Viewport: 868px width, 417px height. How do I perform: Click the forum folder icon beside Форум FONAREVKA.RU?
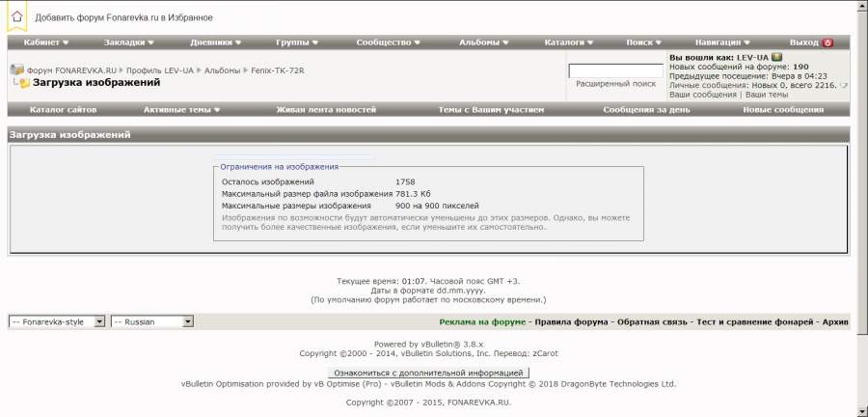16,70
